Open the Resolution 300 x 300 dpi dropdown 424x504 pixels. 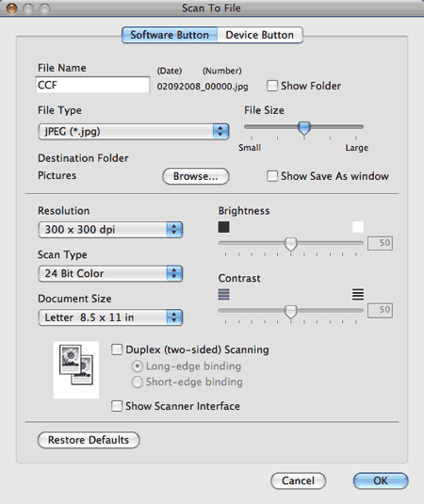click(x=110, y=230)
